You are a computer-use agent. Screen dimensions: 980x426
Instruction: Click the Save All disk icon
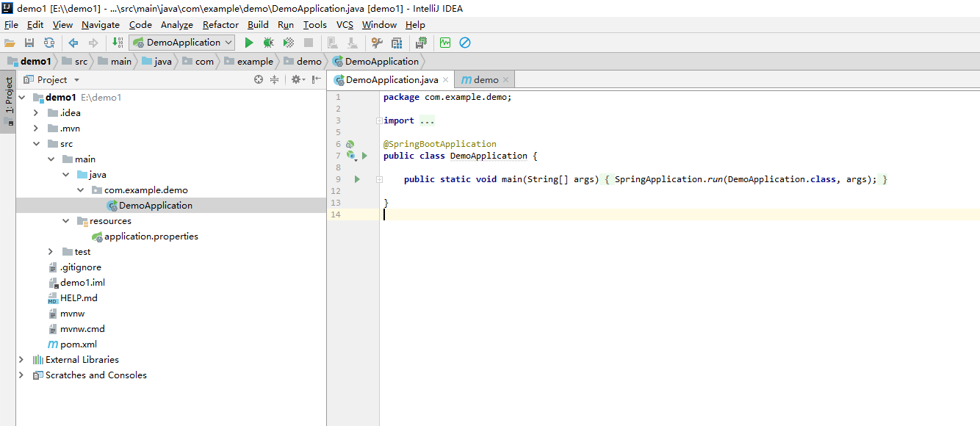coord(29,43)
